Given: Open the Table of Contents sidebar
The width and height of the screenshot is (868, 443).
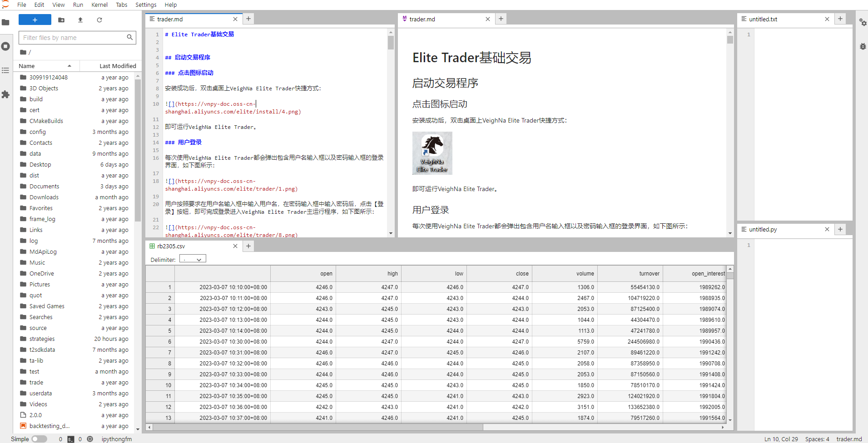Looking at the screenshot, I should 6,70.
